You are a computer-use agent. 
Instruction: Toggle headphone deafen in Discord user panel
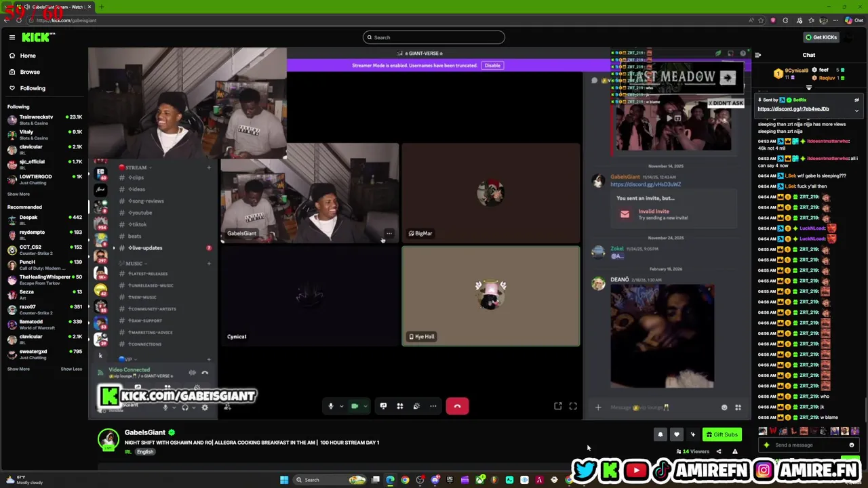coord(184,407)
